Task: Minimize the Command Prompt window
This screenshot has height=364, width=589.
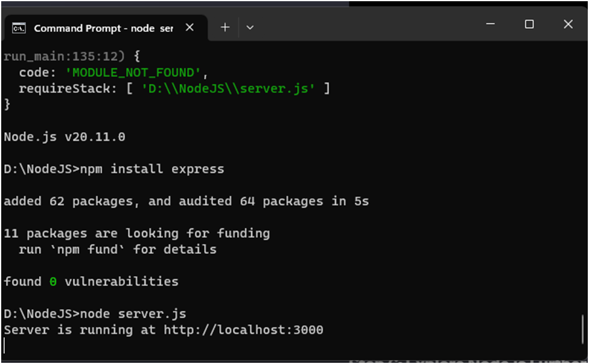Action: tap(490, 24)
